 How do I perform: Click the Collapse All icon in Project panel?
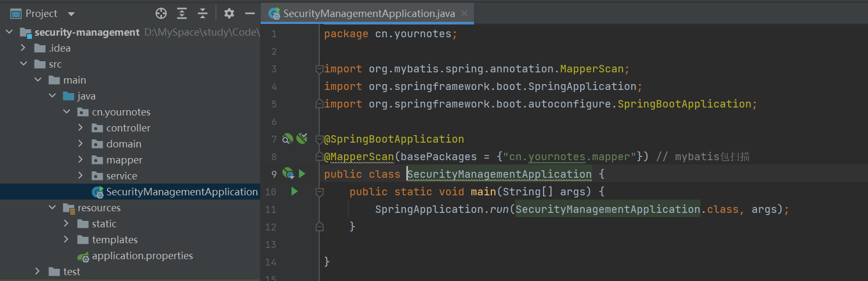click(x=203, y=13)
